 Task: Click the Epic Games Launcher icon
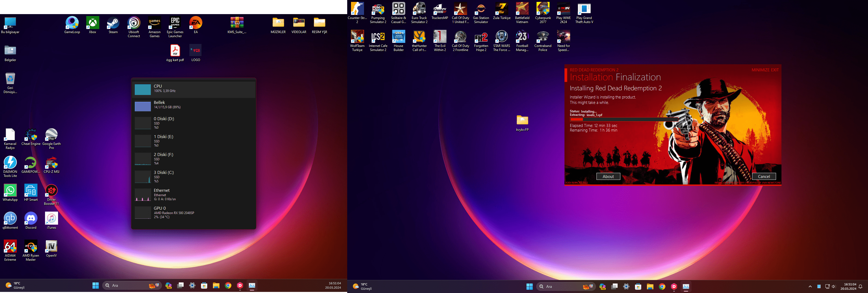click(175, 27)
